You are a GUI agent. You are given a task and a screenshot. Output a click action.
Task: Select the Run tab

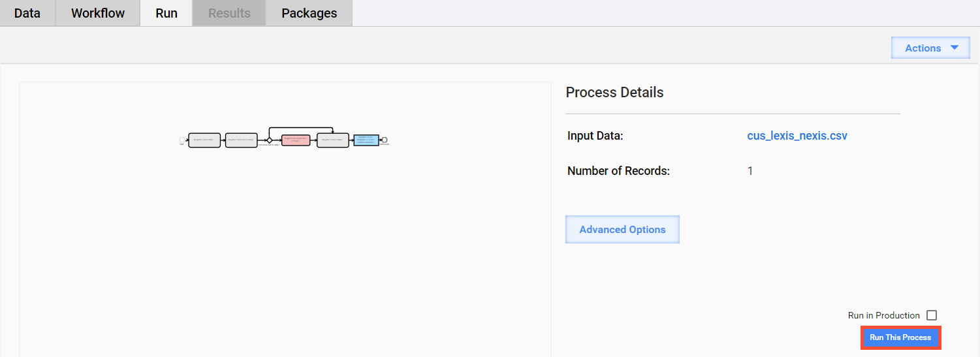tap(166, 13)
